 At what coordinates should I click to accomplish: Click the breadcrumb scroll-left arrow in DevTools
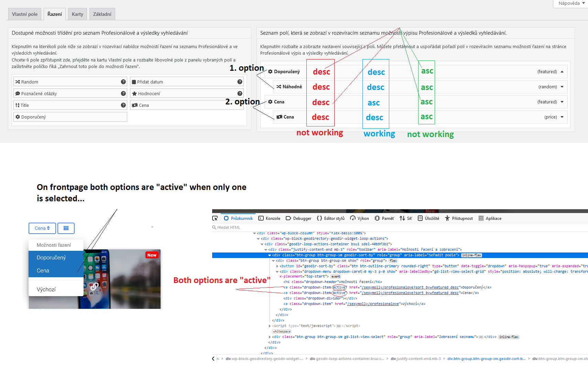213,359
